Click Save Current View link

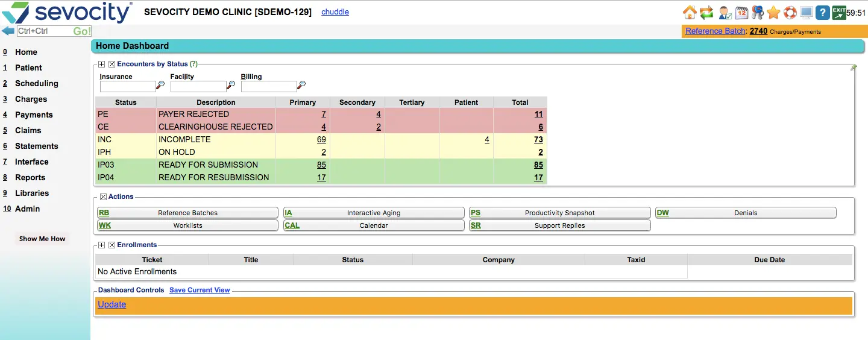(x=200, y=290)
